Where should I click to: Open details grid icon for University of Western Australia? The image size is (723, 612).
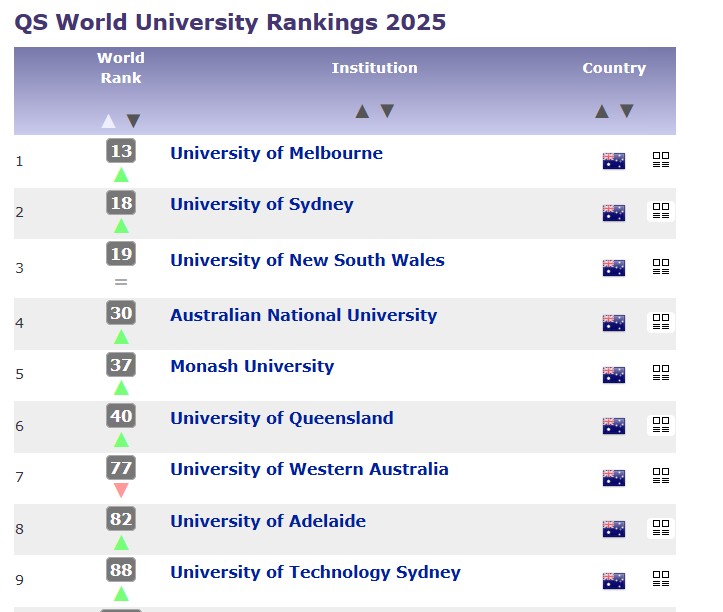[661, 476]
